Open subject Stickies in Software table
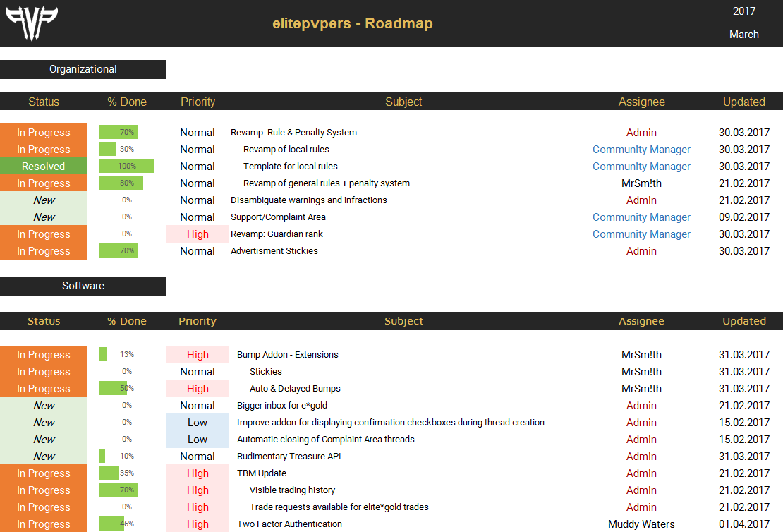783x532 pixels. click(266, 372)
